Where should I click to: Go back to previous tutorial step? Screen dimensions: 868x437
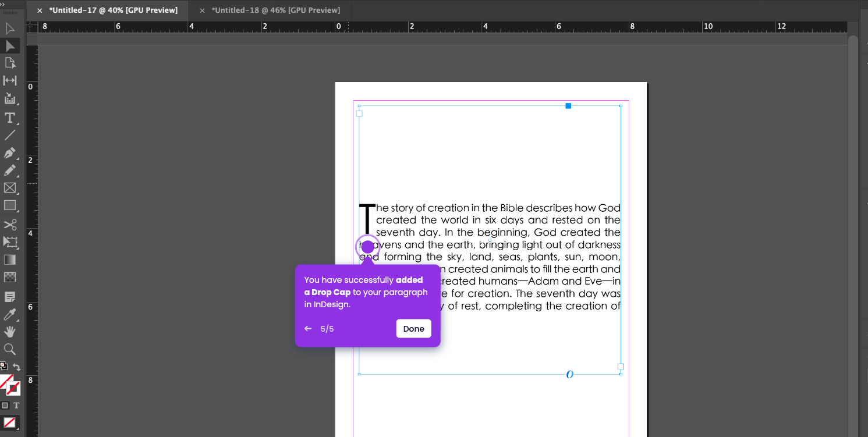click(x=308, y=329)
